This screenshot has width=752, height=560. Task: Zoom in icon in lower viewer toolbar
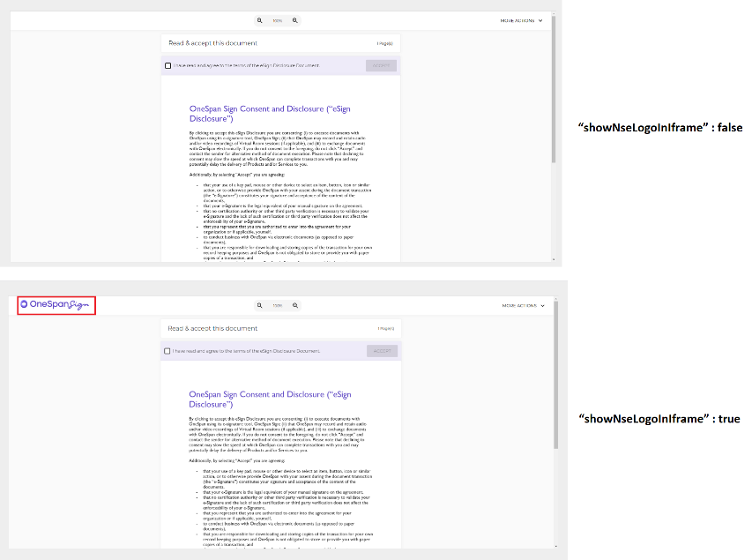point(295,305)
